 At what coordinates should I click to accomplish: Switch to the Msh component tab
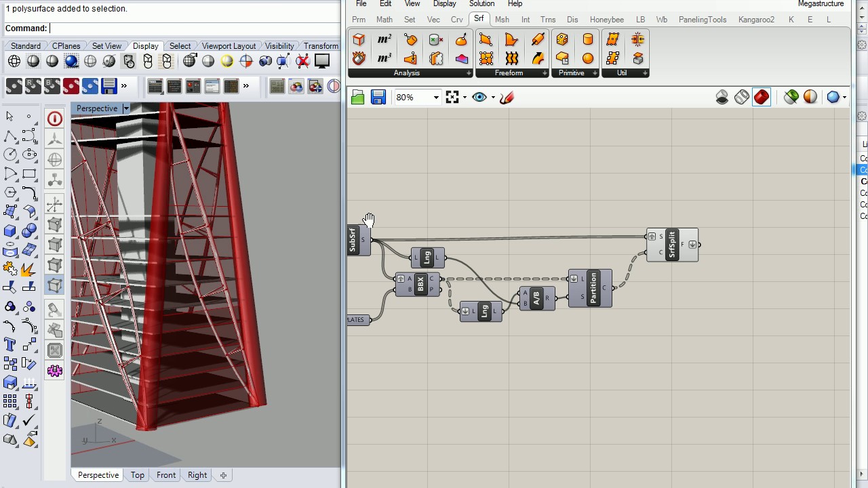coord(502,20)
